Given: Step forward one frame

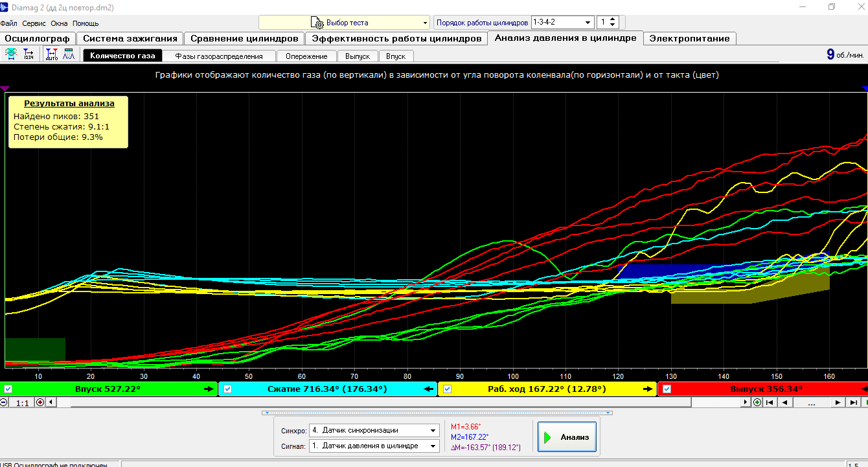Looking at the screenshot, I should click(x=838, y=402).
